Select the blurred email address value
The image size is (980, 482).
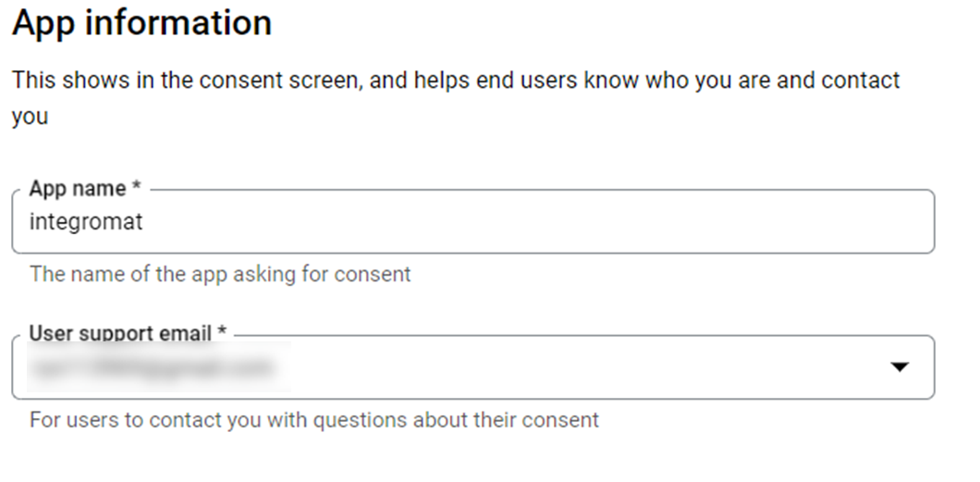[x=153, y=367]
